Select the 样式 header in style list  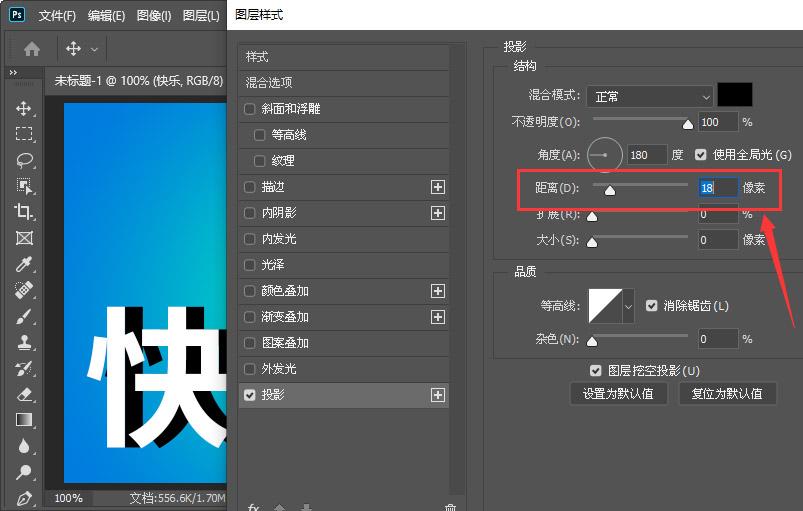(x=344, y=57)
